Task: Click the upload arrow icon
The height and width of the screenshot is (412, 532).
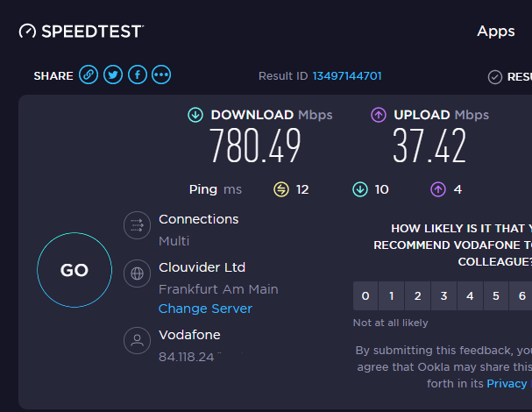Action: (x=379, y=115)
